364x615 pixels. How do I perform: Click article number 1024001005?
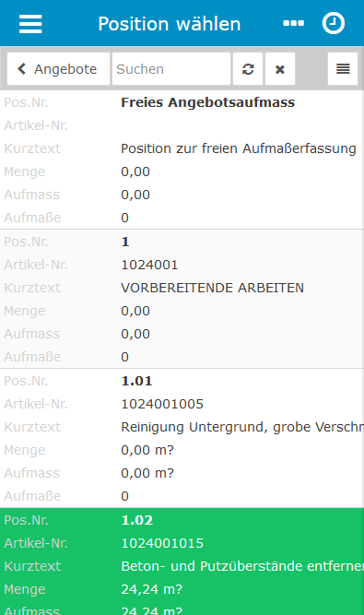point(162,404)
